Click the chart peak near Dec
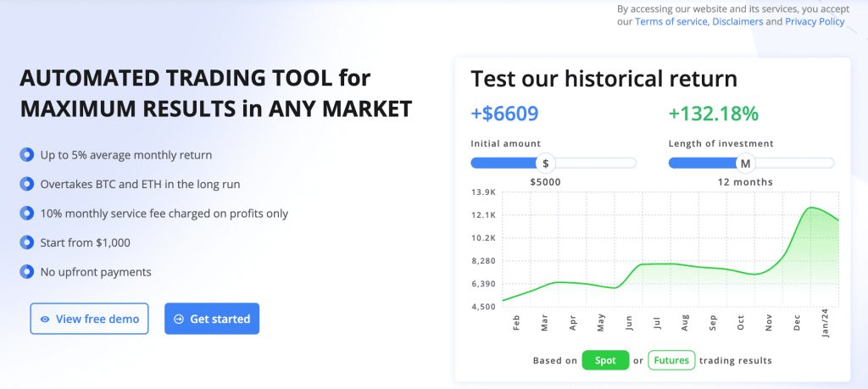 point(812,207)
